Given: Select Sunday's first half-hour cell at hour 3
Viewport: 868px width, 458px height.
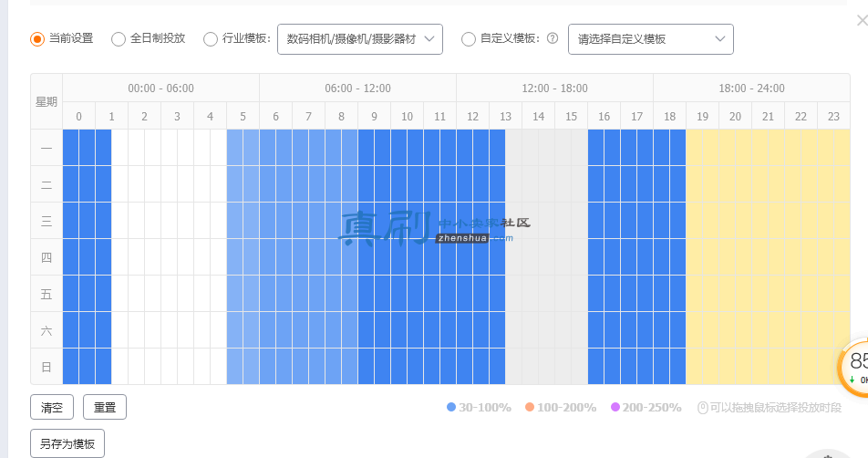Looking at the screenshot, I should [x=170, y=367].
